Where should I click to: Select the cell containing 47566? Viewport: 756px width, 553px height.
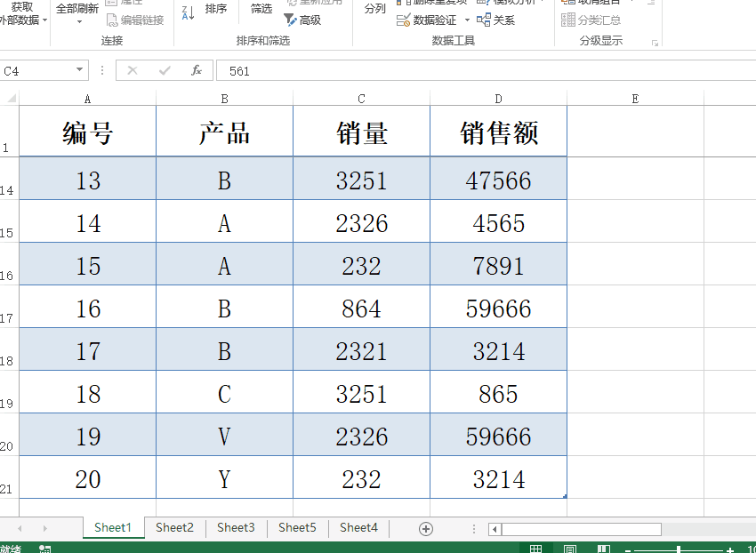click(x=498, y=178)
